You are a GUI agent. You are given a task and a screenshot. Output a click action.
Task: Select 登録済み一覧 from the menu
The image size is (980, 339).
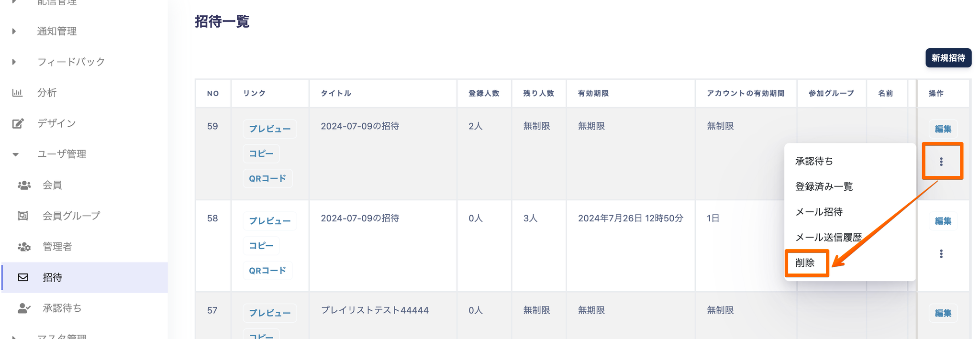824,186
